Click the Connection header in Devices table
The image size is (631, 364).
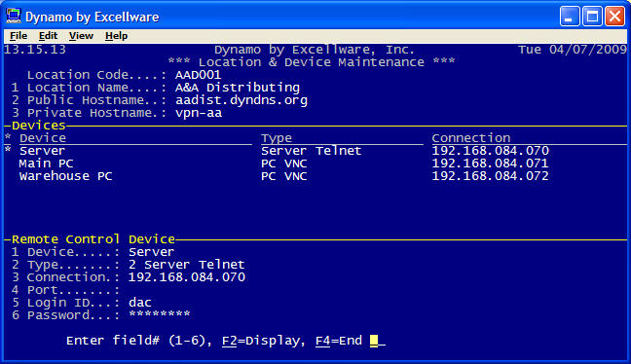(471, 138)
